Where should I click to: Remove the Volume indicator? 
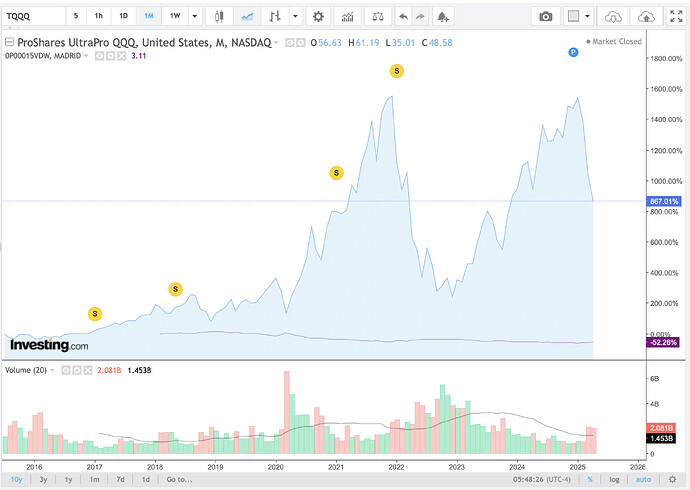[x=88, y=370]
